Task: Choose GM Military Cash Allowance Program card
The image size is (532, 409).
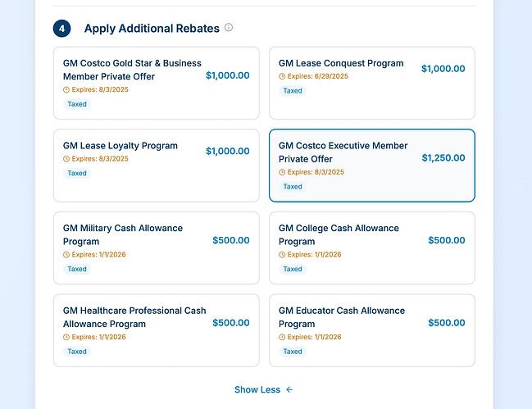Action: [x=157, y=248]
